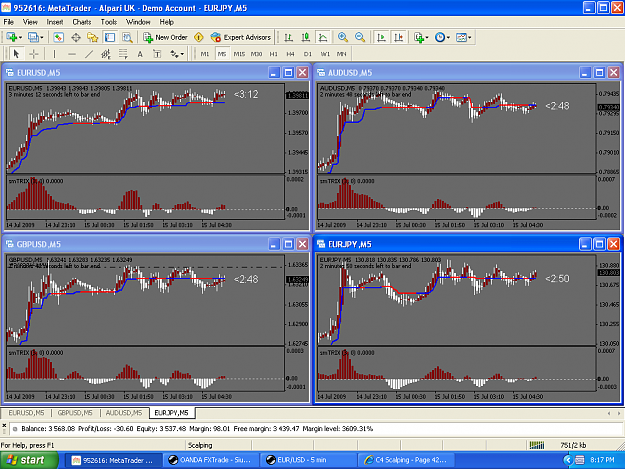This screenshot has width=625, height=469.
Task: Select the Trendline drawing tool
Action: pyautogui.click(x=89, y=54)
